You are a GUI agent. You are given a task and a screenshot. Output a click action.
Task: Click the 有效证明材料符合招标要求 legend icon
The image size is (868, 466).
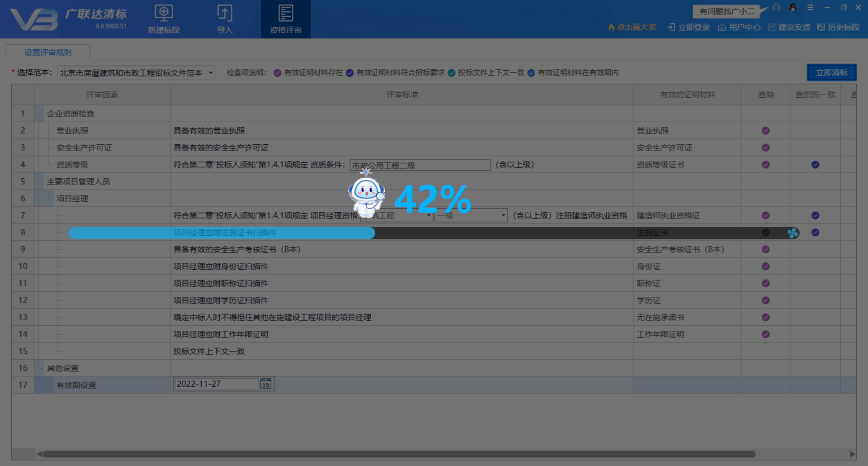click(x=349, y=73)
